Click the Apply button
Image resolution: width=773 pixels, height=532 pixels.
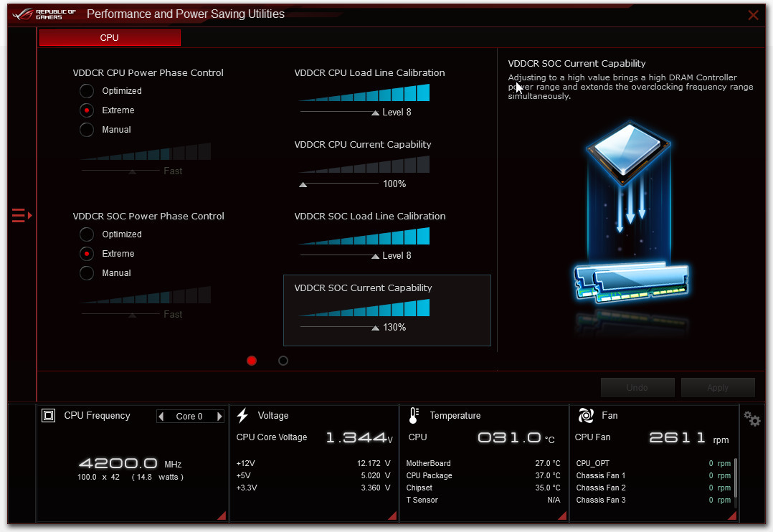pyautogui.click(x=718, y=388)
